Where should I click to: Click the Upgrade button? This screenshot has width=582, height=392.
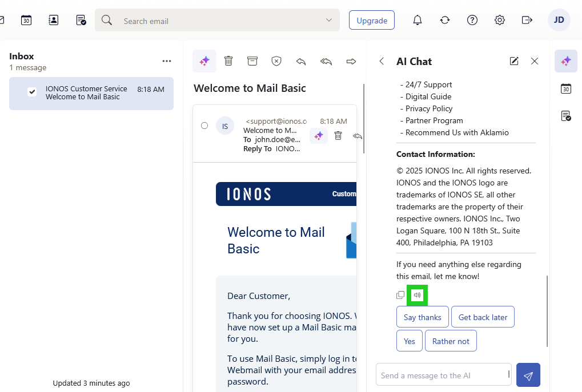pyautogui.click(x=371, y=20)
